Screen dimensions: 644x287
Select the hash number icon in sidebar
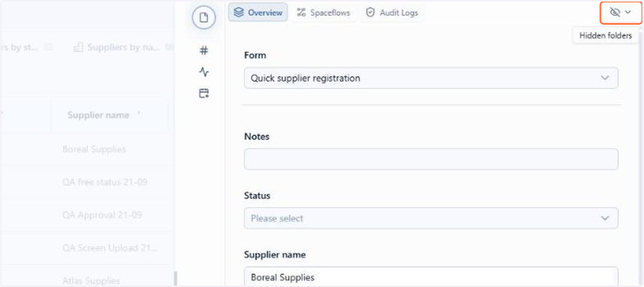click(x=204, y=51)
